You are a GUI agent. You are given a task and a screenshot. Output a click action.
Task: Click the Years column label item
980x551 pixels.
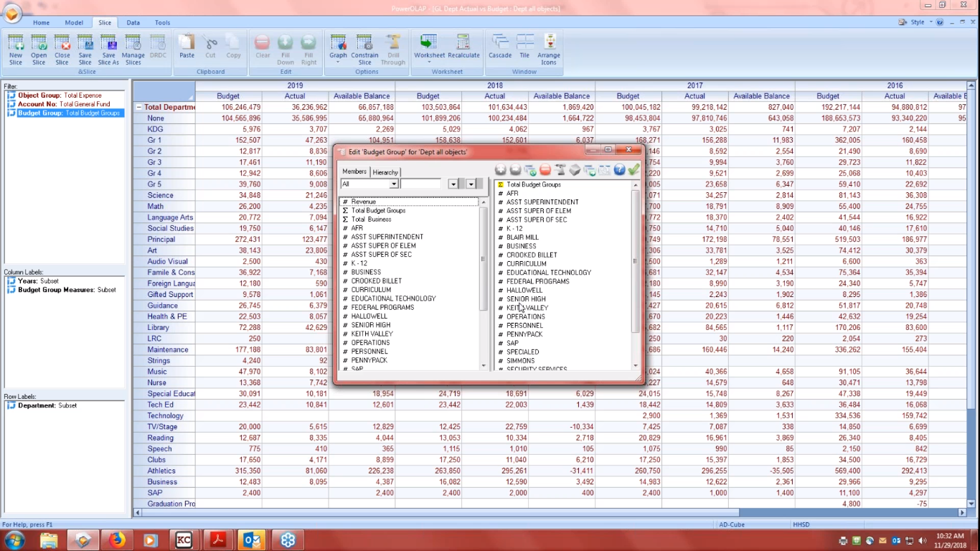(x=38, y=281)
